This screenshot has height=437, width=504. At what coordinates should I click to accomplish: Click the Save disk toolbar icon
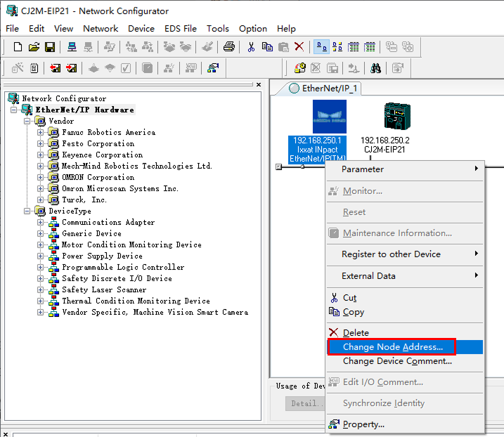click(50, 47)
